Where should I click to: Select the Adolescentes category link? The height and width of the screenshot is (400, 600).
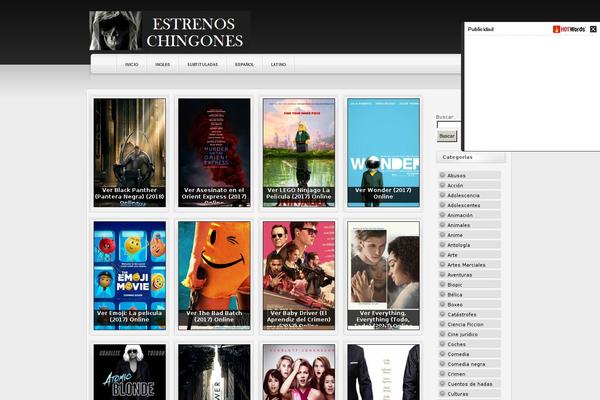click(464, 206)
